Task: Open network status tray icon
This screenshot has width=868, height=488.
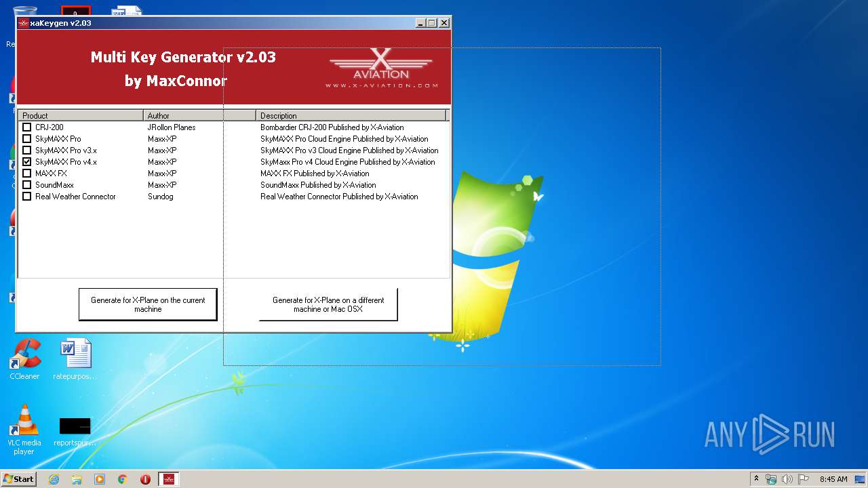Action: point(771,479)
